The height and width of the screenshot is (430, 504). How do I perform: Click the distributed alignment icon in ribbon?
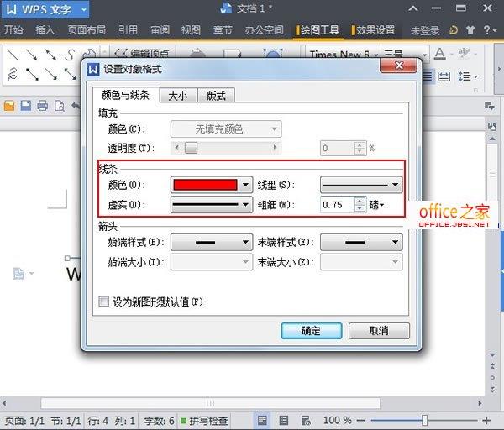(444, 76)
